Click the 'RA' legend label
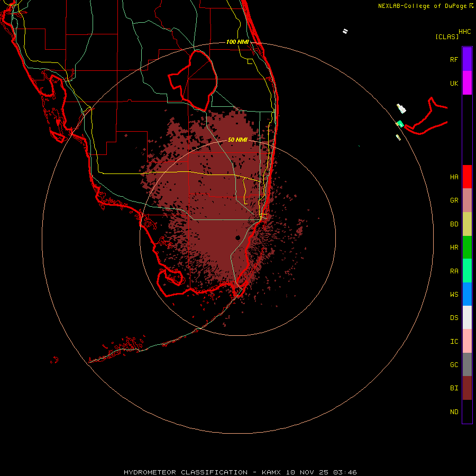 [x=454, y=271]
